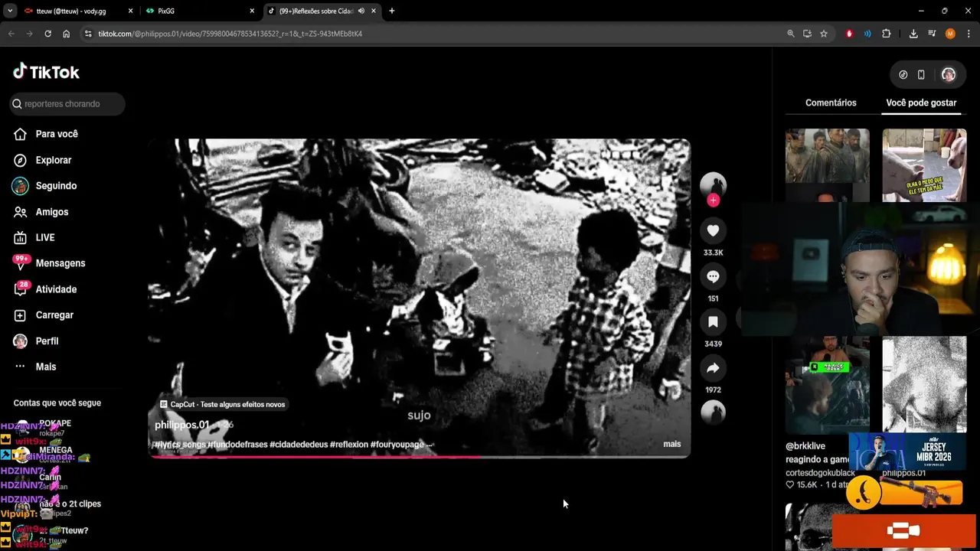Open the dog suggested video thumbnail

(924, 165)
